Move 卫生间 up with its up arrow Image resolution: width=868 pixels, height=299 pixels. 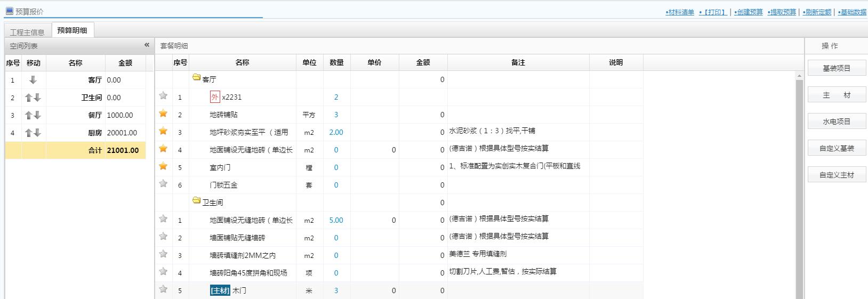29,98
